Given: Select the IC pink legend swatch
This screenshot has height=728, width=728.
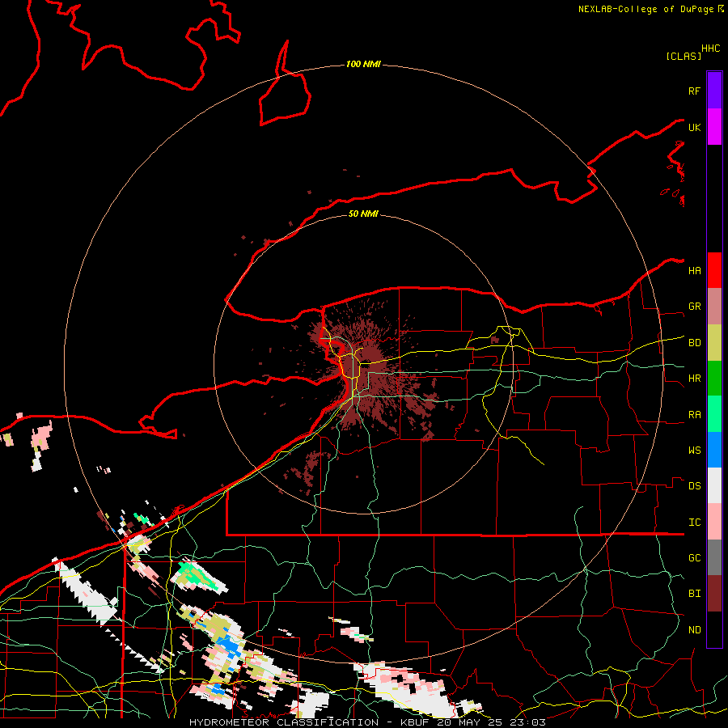Looking at the screenshot, I should pyautogui.click(x=714, y=522).
